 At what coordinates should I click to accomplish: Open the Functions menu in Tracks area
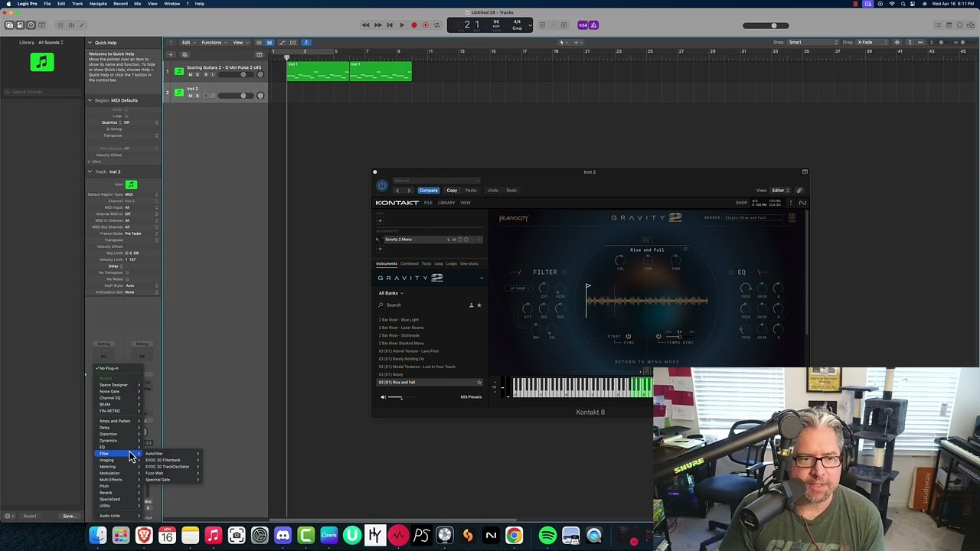pyautogui.click(x=213, y=42)
